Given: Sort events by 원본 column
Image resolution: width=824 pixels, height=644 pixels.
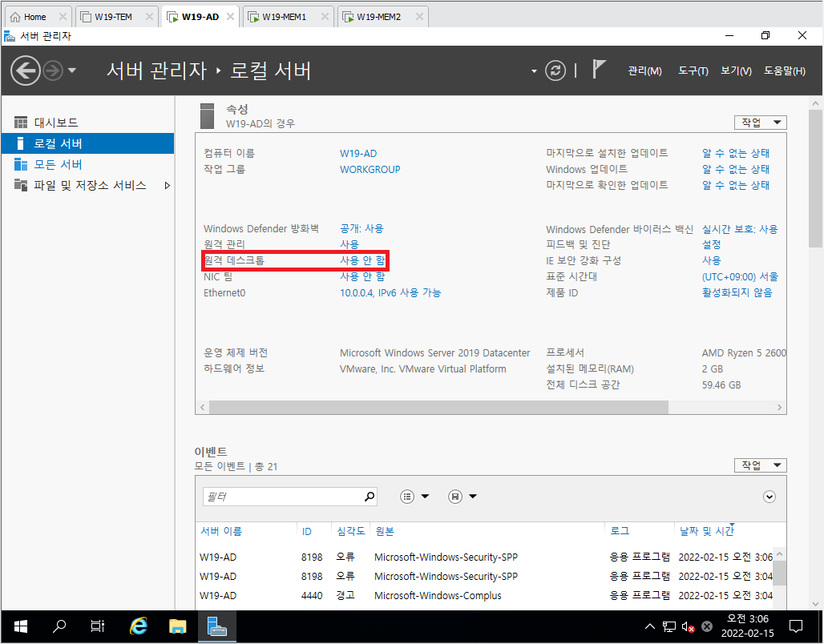Looking at the screenshot, I should click(385, 531).
